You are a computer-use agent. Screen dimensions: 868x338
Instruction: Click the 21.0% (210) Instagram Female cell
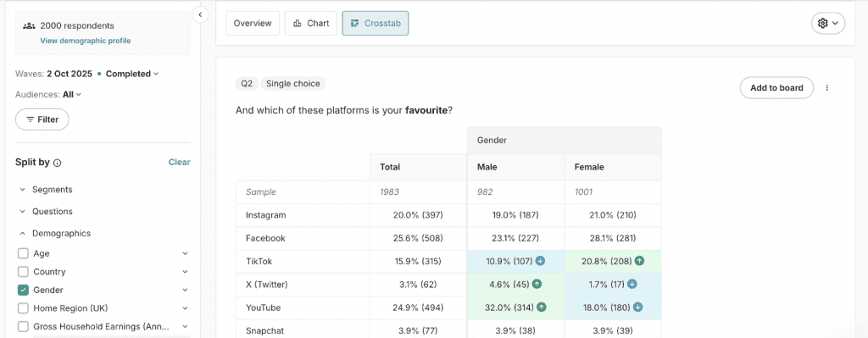[613, 214]
